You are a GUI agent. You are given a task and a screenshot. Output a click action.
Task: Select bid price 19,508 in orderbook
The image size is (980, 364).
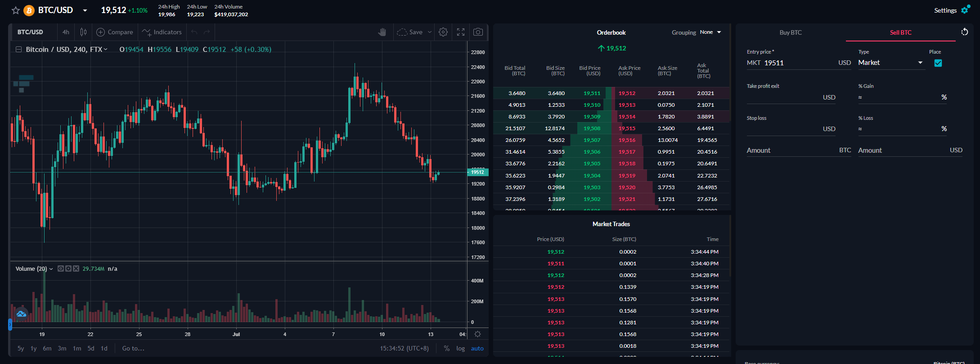point(592,128)
